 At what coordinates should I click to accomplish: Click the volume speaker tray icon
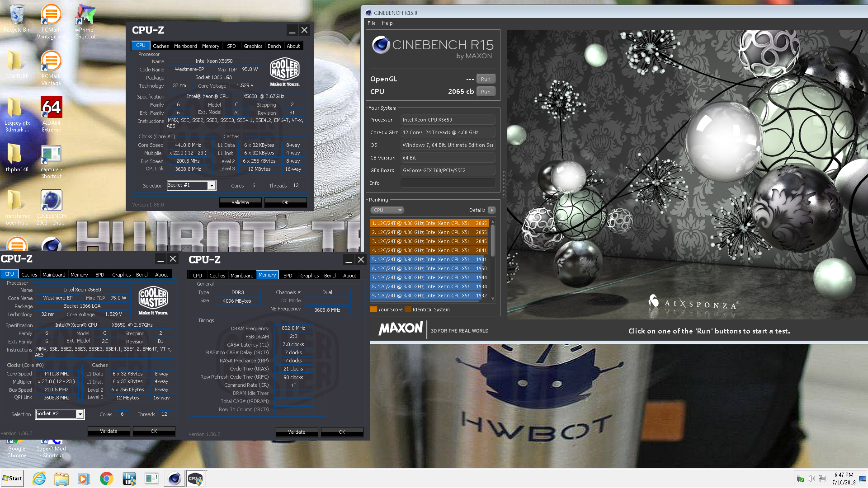pos(811,479)
